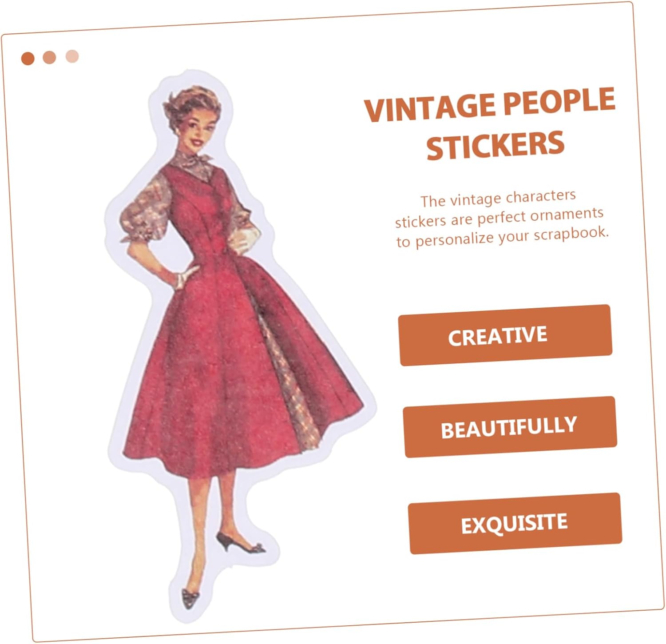Click the medium orange middle dot

[x=49, y=57]
